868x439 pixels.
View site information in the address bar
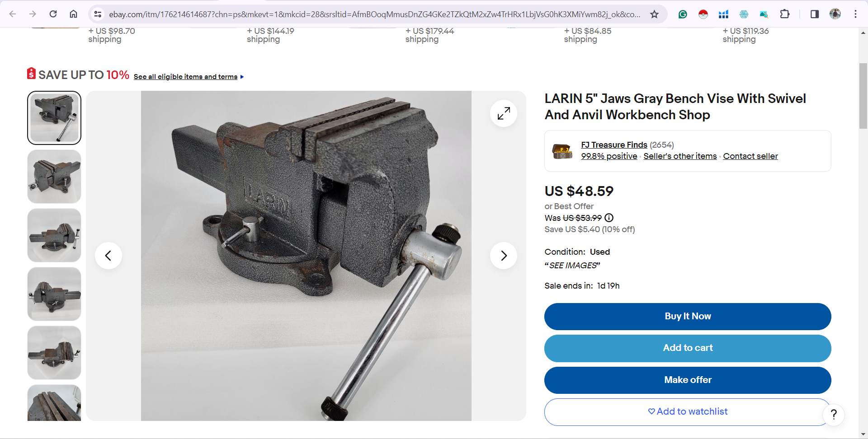click(x=98, y=14)
